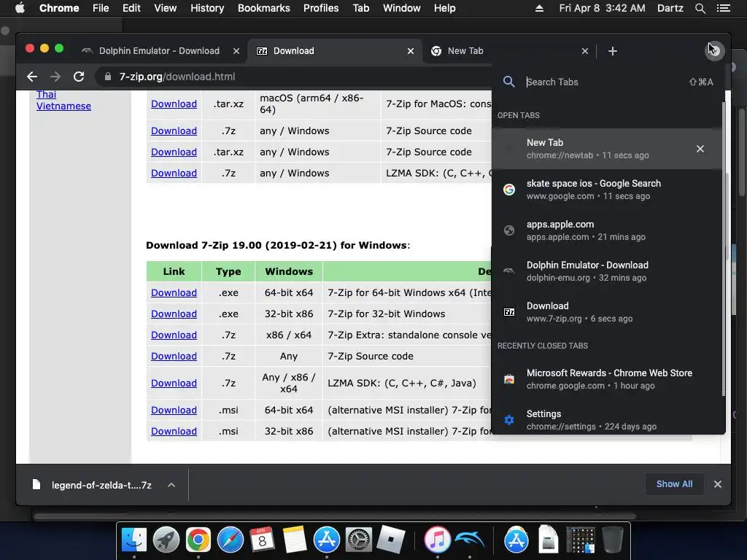747x560 pixels.
Task: Open the History menu
Action: (x=207, y=8)
